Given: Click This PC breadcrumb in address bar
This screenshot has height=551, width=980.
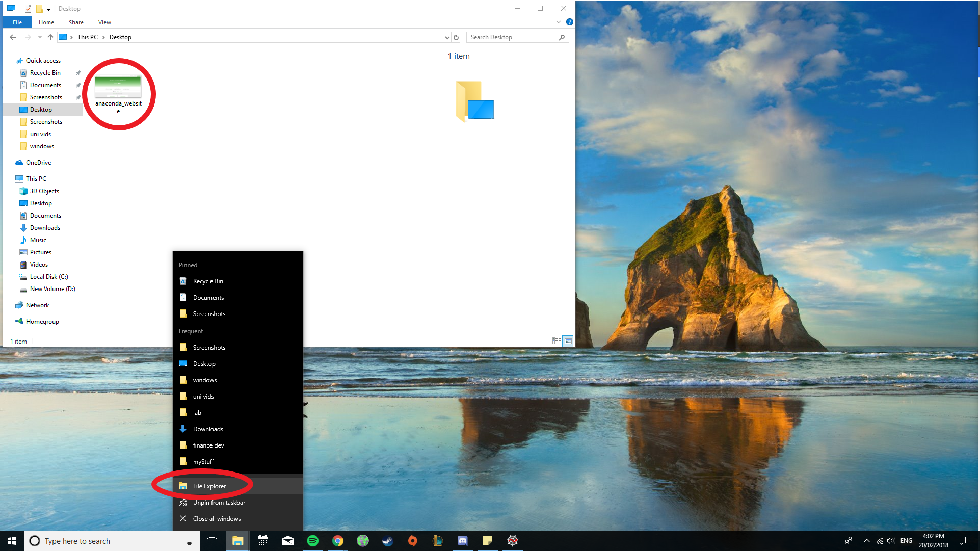Looking at the screenshot, I should coord(87,37).
